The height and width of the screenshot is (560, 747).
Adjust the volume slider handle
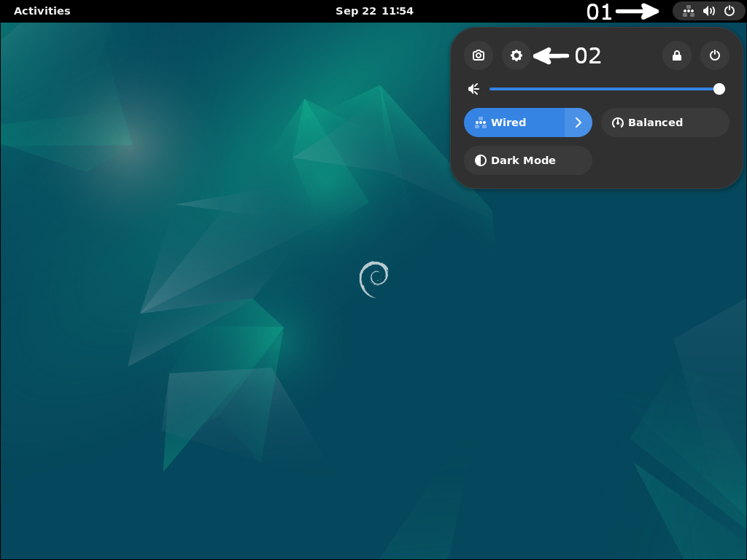click(719, 89)
